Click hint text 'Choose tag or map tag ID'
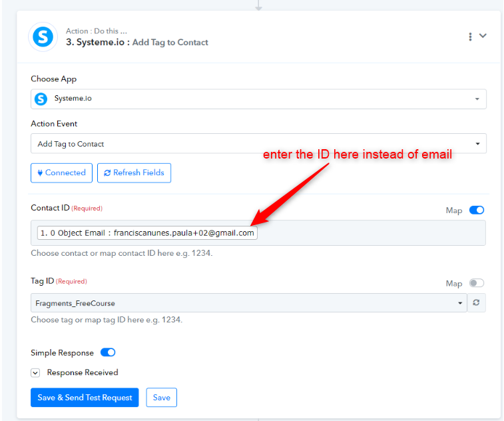Image resolution: width=504 pixels, height=421 pixels. tap(107, 320)
